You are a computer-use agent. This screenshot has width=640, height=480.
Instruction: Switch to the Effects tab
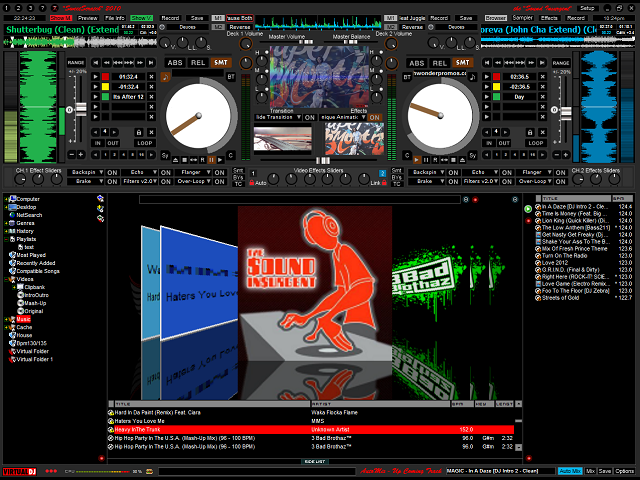pos(549,18)
